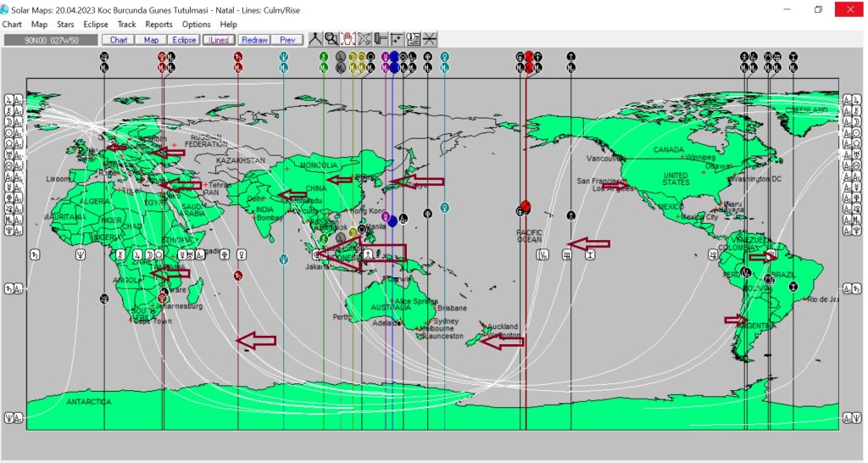Screen dimensions: 868x463
Task: Click the flag-shaped toolbar icon
Action: pos(381,39)
